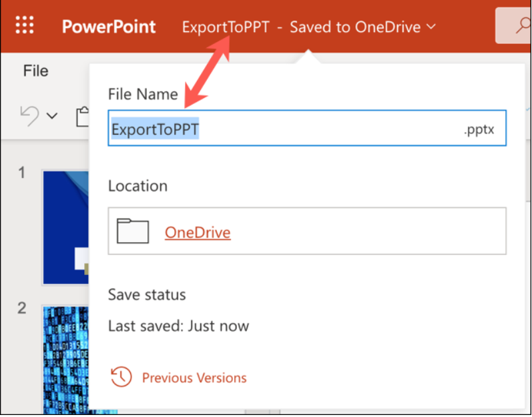Click the clipboard paste icon in toolbar

coord(83,116)
